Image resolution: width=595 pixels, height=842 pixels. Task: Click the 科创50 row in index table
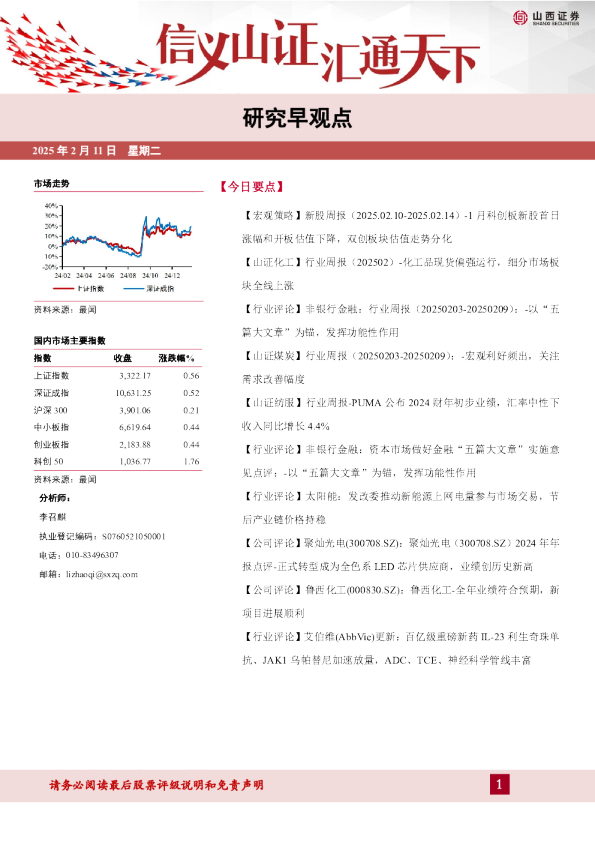pos(117,461)
